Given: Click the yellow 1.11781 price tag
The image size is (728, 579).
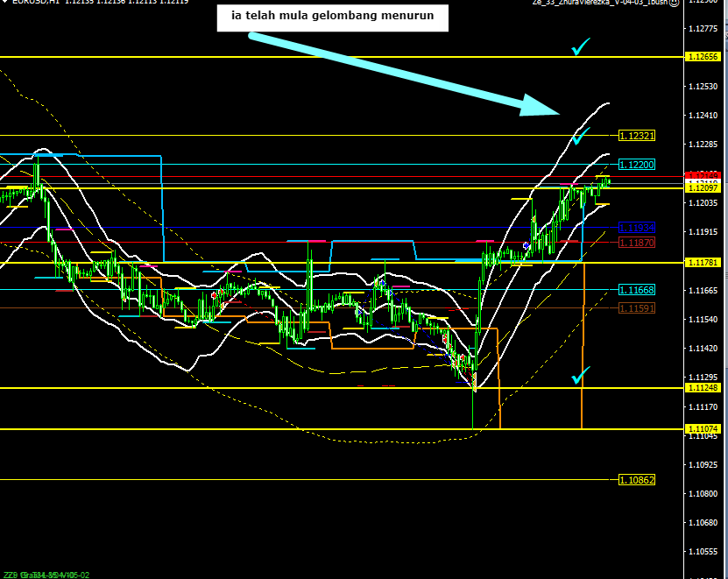Looking at the screenshot, I should click(703, 263).
